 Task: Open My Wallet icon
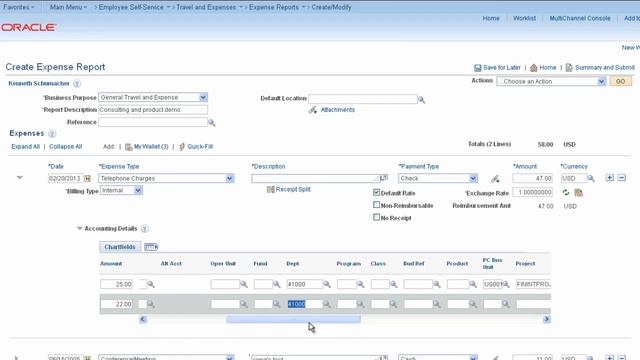(129, 147)
